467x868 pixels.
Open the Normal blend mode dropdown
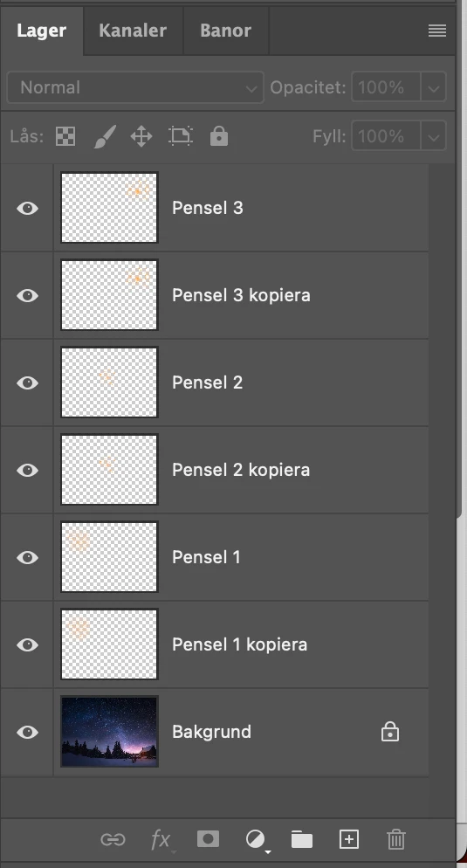135,87
